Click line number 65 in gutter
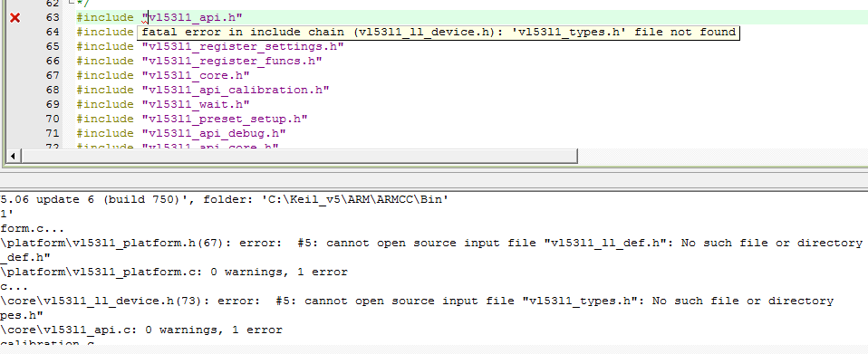The width and height of the screenshot is (868, 354). point(53,46)
